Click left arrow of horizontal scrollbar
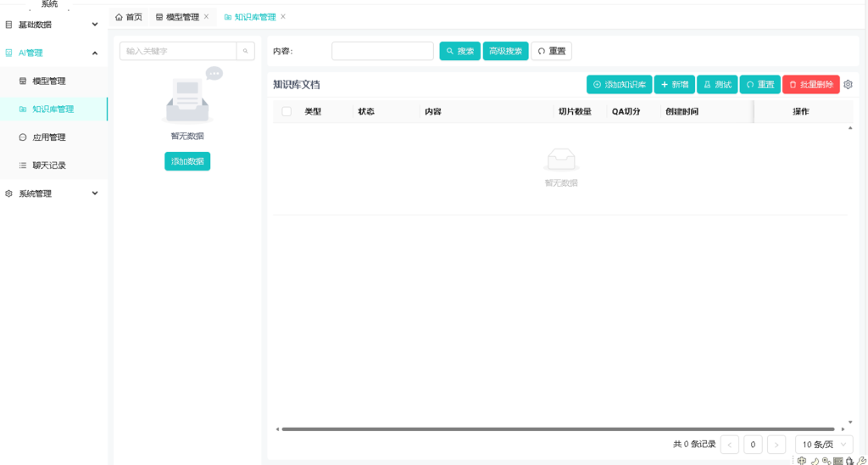 pos(277,429)
